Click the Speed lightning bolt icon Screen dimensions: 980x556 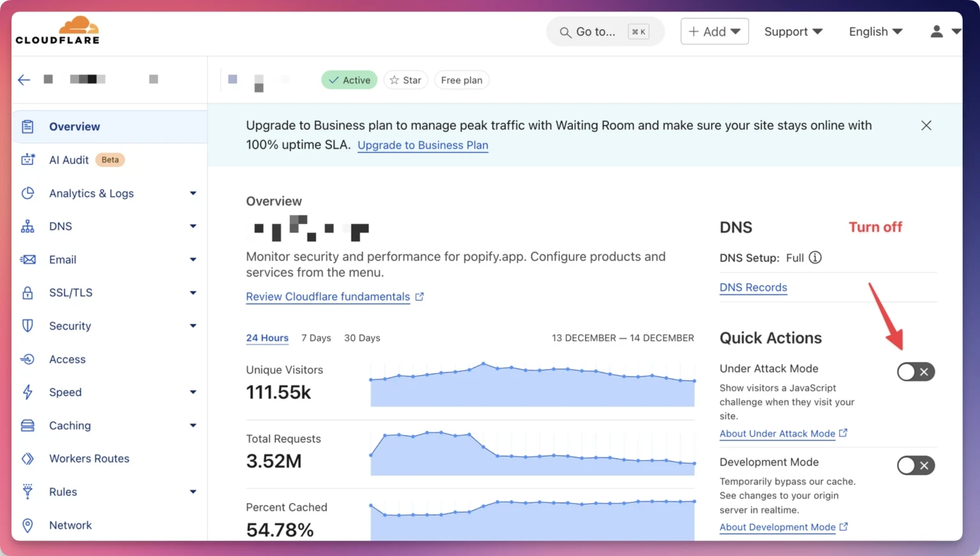coord(27,392)
